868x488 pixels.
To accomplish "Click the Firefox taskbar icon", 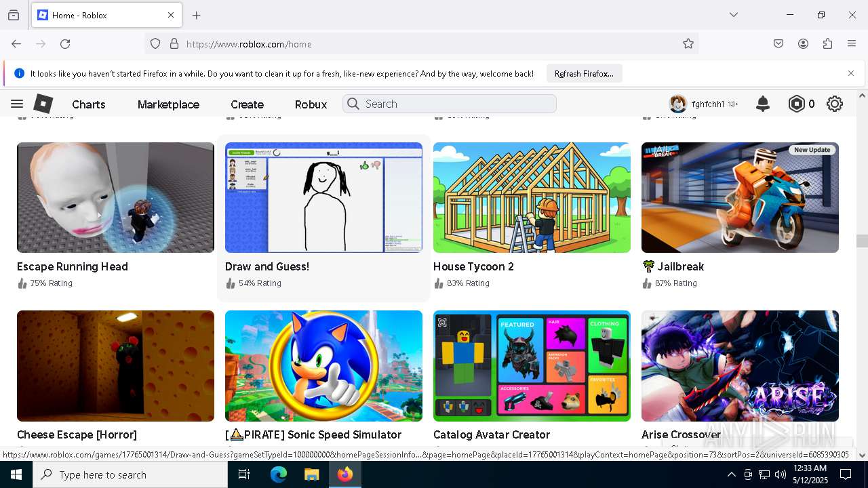I will coord(345,474).
